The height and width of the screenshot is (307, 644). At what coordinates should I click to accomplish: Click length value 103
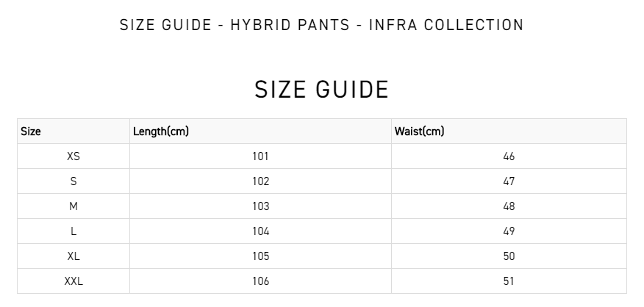pyautogui.click(x=260, y=206)
